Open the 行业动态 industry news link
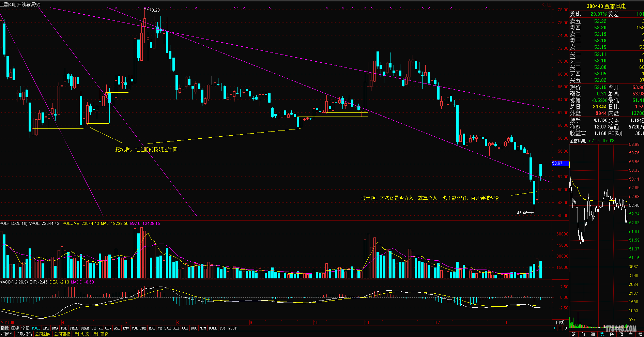This screenshot has height=337, width=644. pos(81,334)
